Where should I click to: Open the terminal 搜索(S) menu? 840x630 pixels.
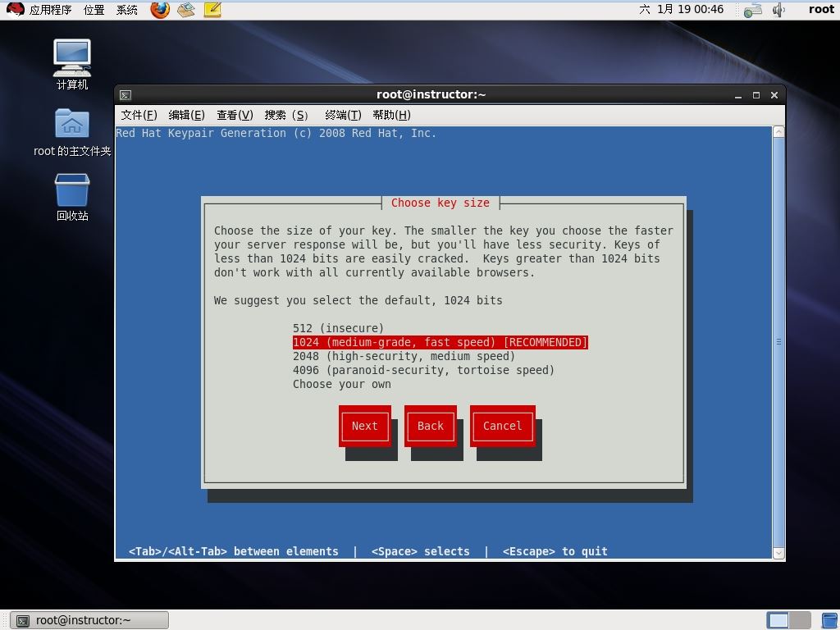pyautogui.click(x=286, y=115)
